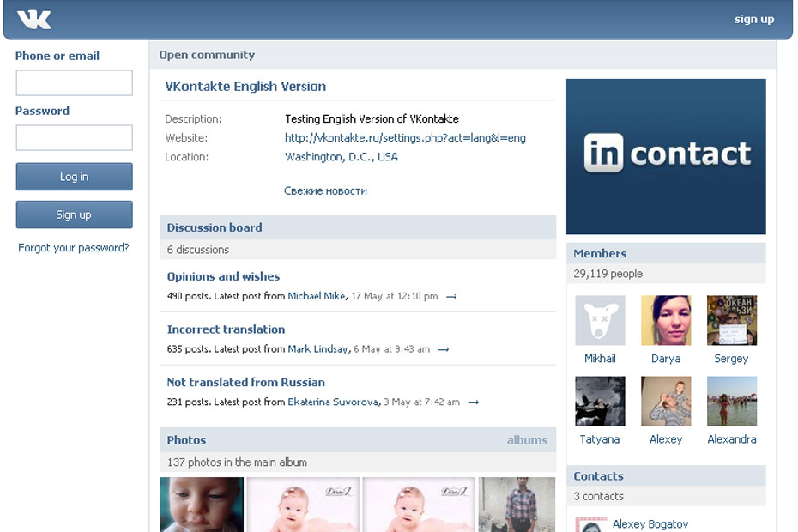Click the Sergey name link
The image size is (798, 532).
(x=731, y=359)
